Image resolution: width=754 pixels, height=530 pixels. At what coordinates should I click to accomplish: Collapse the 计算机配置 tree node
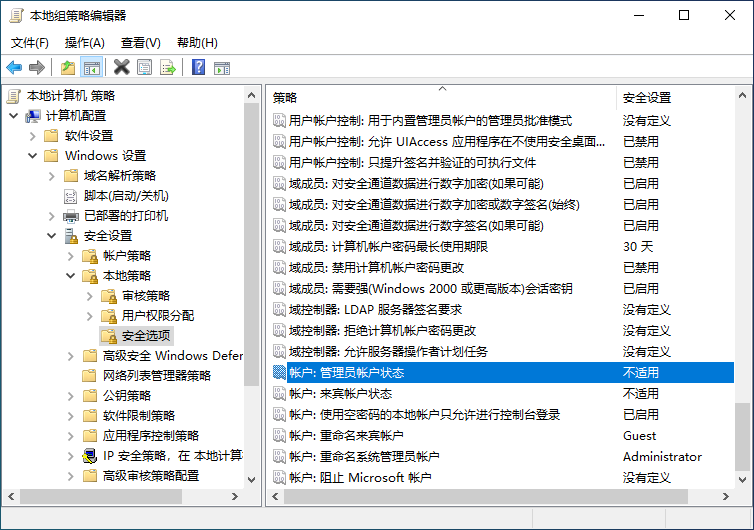tap(13, 116)
